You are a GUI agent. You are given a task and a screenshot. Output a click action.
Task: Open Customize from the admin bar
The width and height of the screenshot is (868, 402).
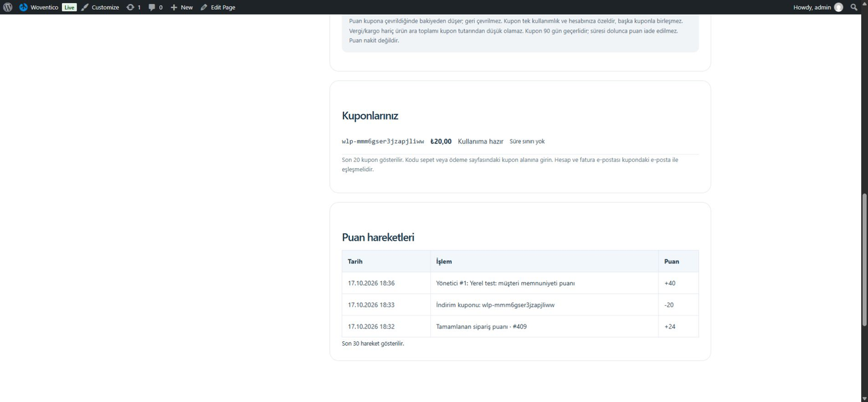(100, 7)
